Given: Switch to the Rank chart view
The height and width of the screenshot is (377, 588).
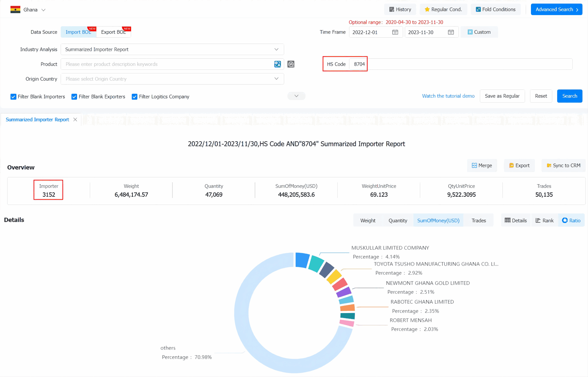Looking at the screenshot, I should [x=544, y=221].
